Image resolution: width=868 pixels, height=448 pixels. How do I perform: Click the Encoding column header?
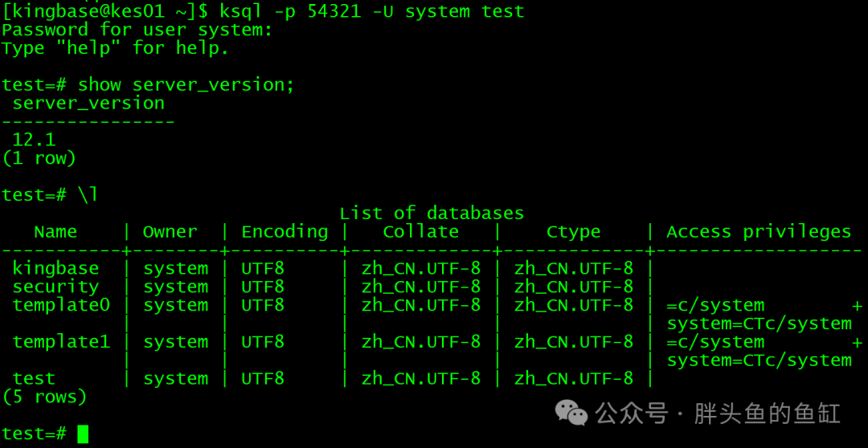click(285, 232)
